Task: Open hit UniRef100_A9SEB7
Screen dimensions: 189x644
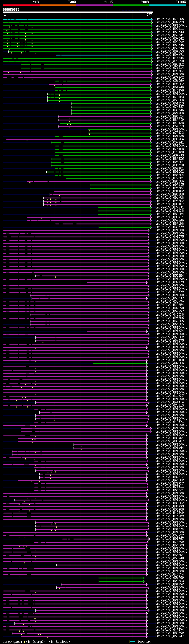Action: pos(170,188)
